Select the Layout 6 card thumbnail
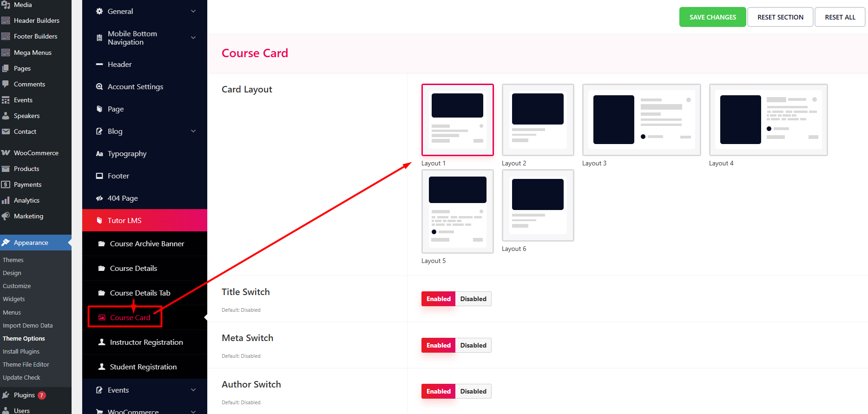 pyautogui.click(x=538, y=205)
